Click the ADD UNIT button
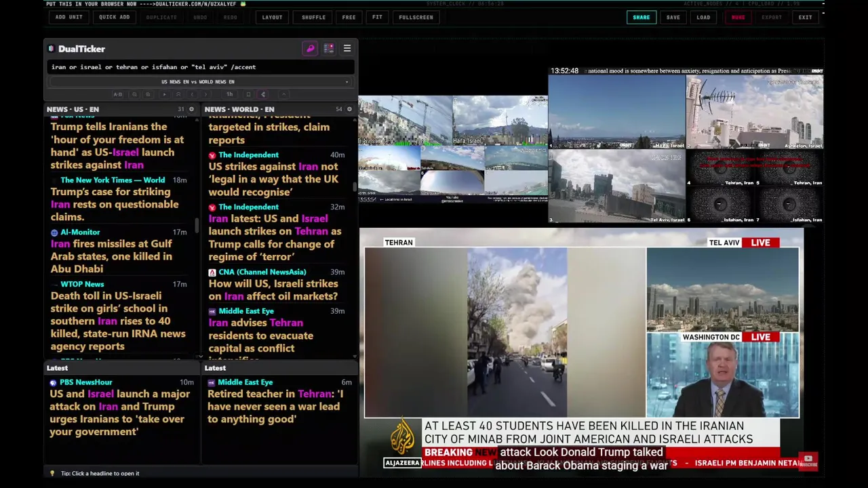Image resolution: width=868 pixels, height=488 pixels. click(68, 18)
